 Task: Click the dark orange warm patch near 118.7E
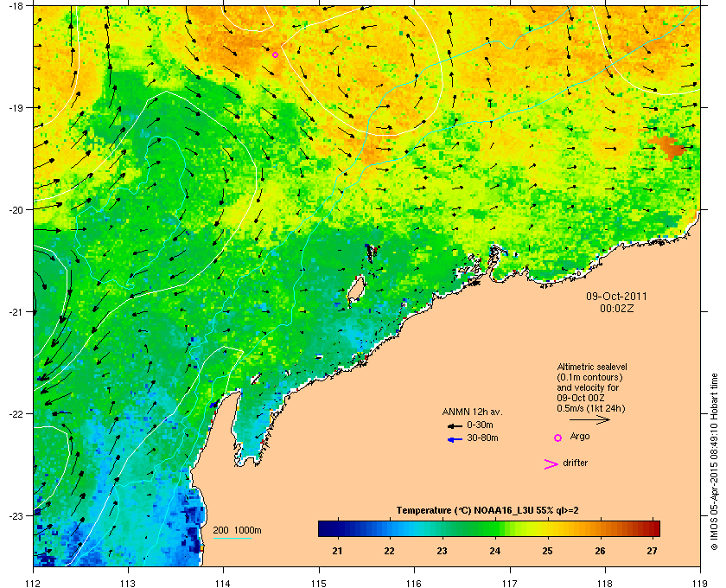(668, 146)
